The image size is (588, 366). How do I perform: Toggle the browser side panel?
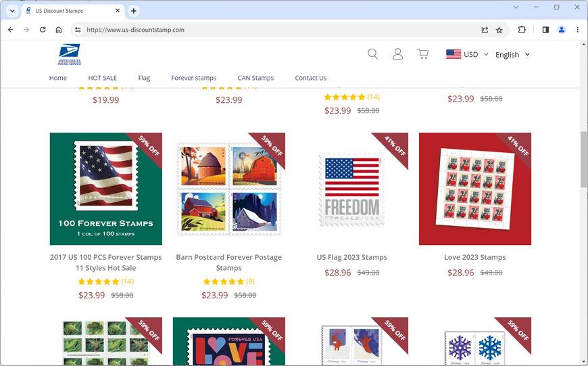[545, 30]
